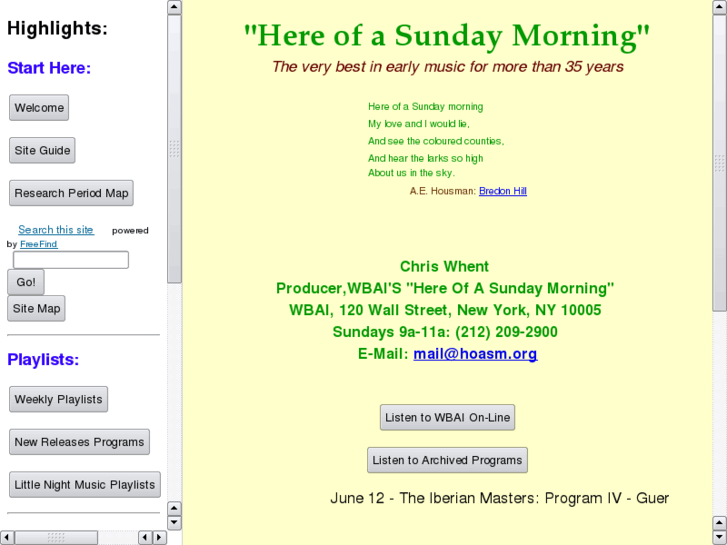Click the tagline about 35 years

(x=447, y=67)
